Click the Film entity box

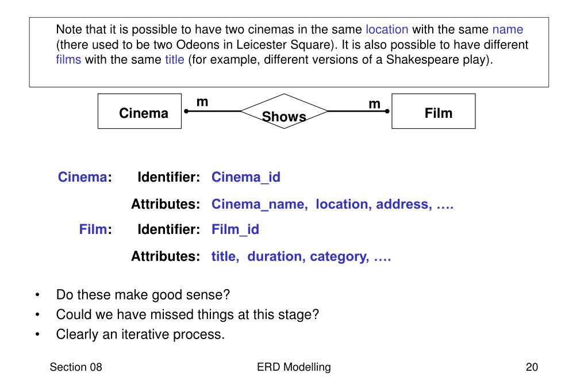click(x=433, y=111)
